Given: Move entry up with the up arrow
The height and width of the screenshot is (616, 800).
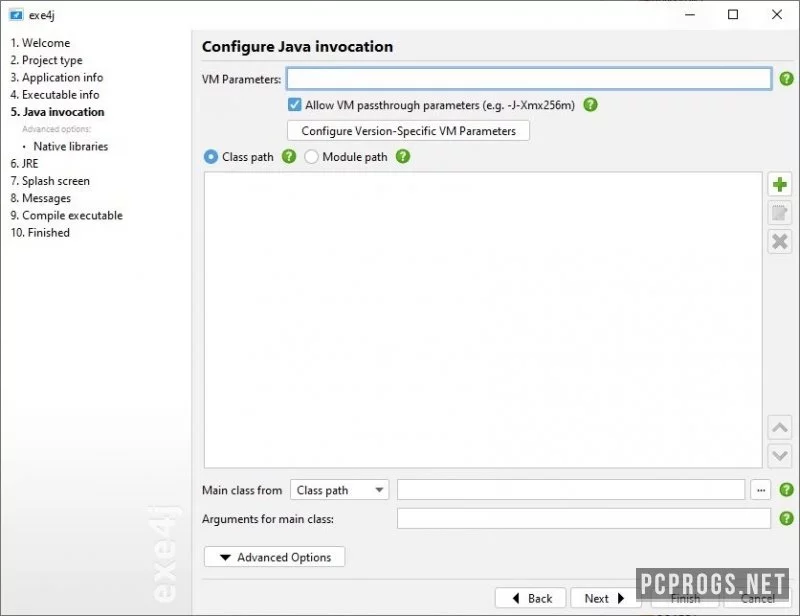Looking at the screenshot, I should (779, 427).
